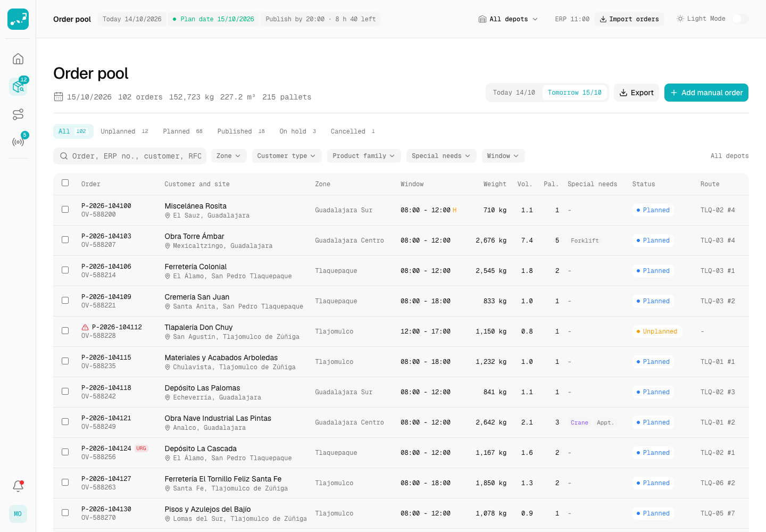766x532 pixels.
Task: Click the H marker in Miscelánea Rosita window
Action: pyautogui.click(x=455, y=210)
